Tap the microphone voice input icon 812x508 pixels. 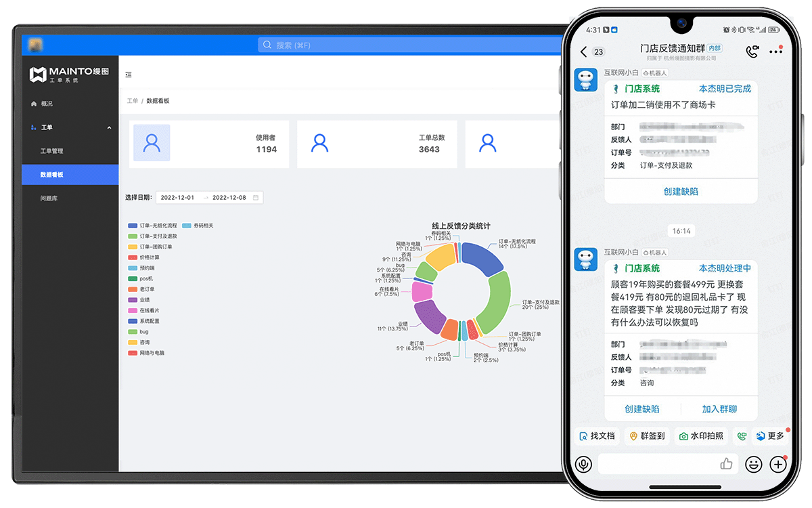(x=583, y=464)
